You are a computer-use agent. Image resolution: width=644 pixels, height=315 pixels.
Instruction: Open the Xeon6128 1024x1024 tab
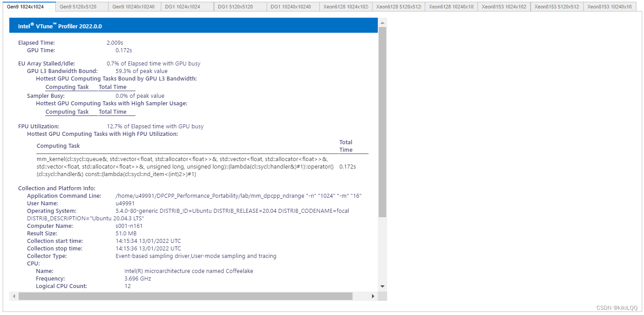tap(345, 7)
